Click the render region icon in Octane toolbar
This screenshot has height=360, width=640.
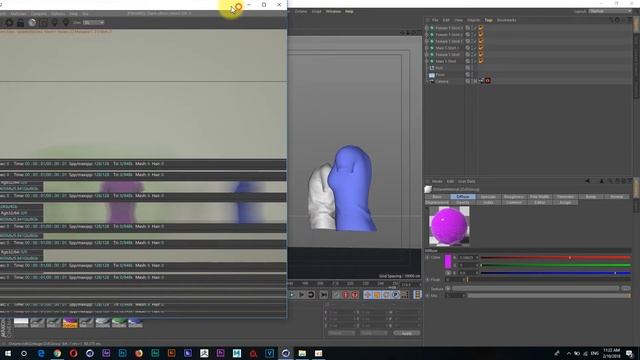coord(43,23)
